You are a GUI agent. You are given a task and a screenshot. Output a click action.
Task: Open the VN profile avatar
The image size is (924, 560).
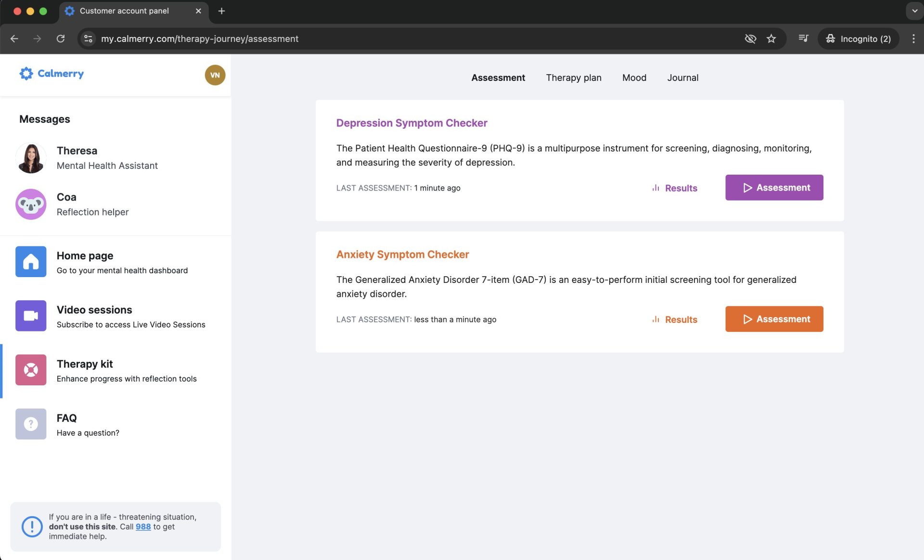click(x=215, y=75)
